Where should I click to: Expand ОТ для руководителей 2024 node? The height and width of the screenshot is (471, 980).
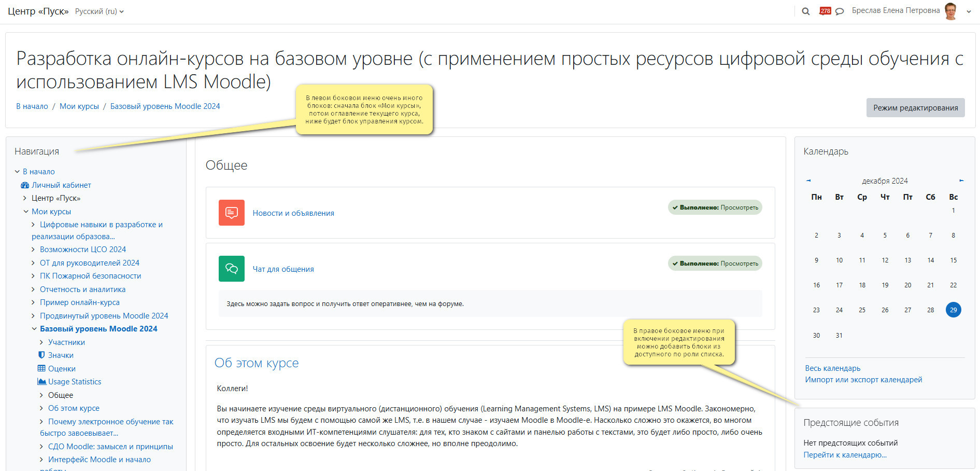point(34,263)
